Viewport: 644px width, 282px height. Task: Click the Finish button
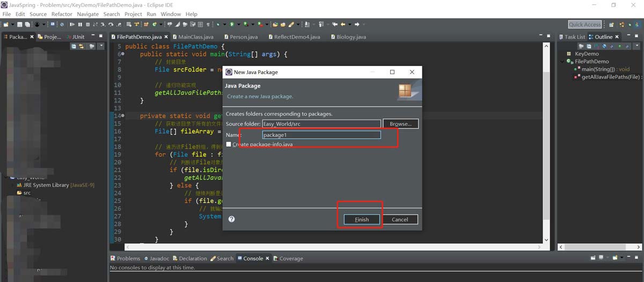[362, 219]
